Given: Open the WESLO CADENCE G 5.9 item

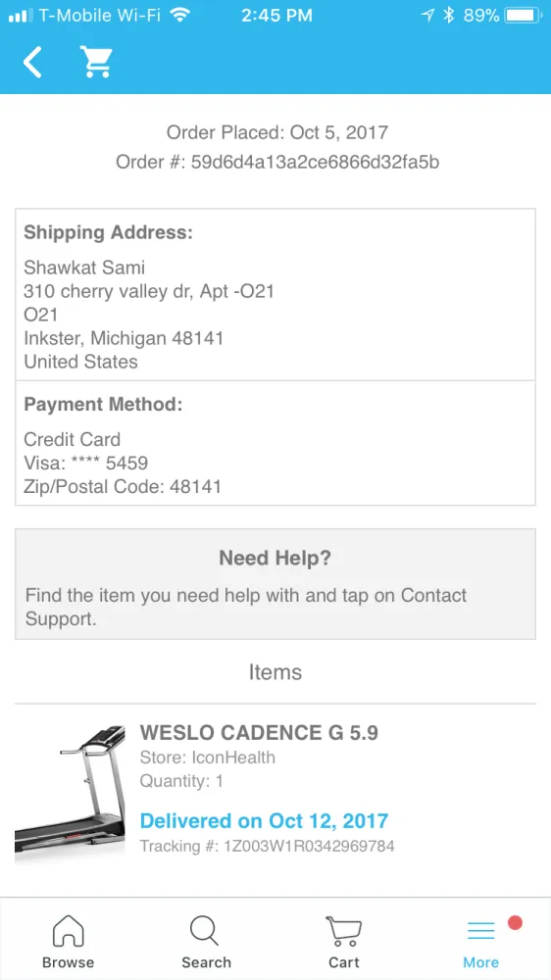Looking at the screenshot, I should pyautogui.click(x=259, y=732).
